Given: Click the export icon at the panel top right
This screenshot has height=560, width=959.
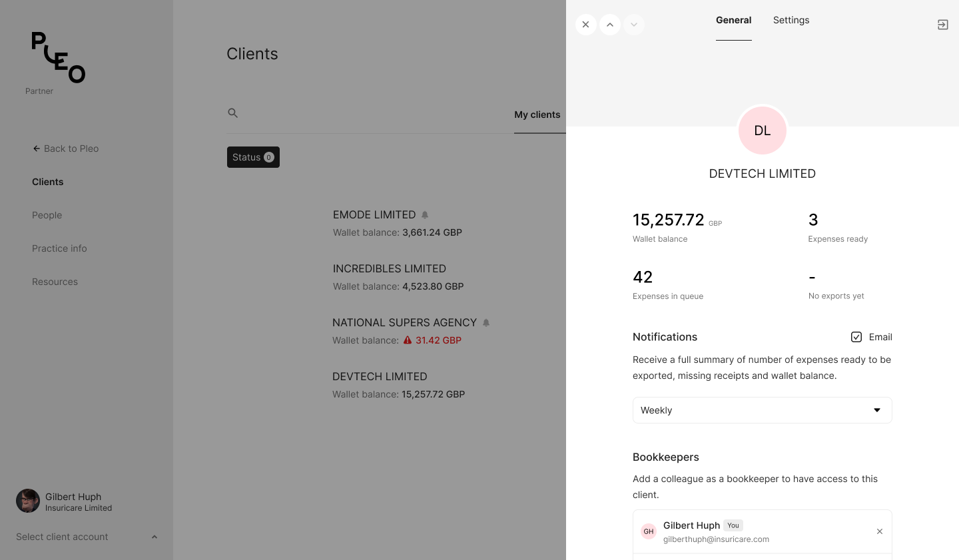Looking at the screenshot, I should point(942,24).
